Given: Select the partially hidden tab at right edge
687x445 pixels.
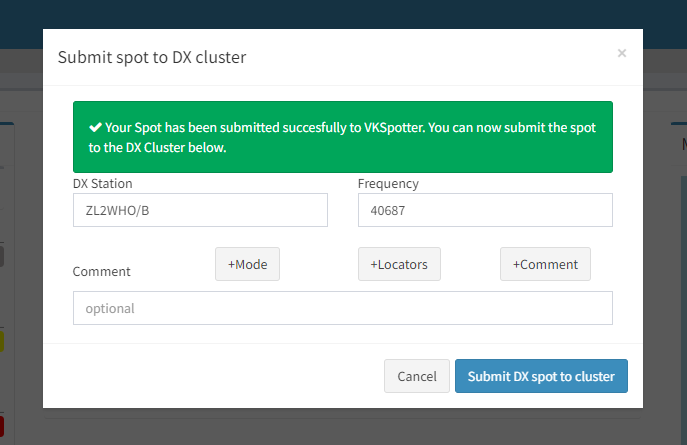Looking at the screenshot, I should click(683, 144).
